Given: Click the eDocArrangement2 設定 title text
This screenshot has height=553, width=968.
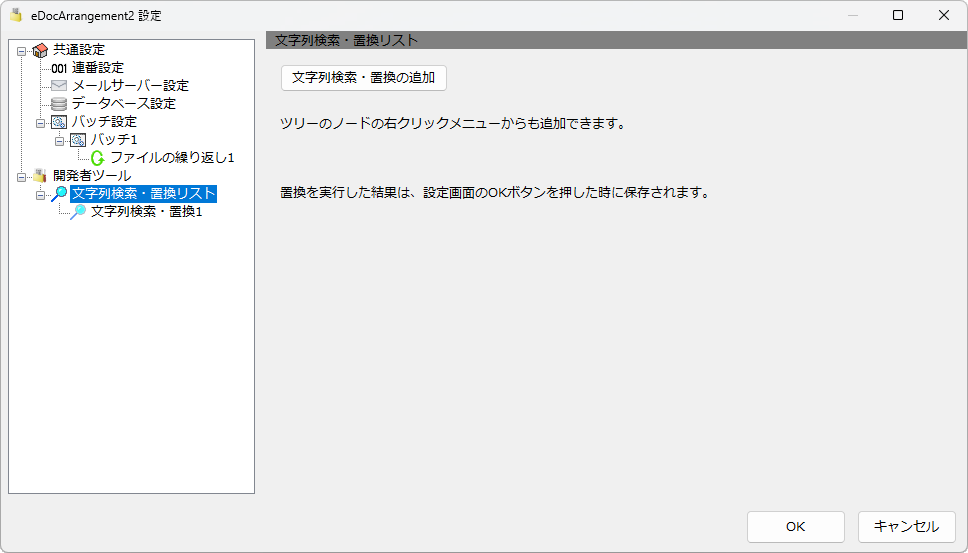Looking at the screenshot, I should [x=96, y=16].
